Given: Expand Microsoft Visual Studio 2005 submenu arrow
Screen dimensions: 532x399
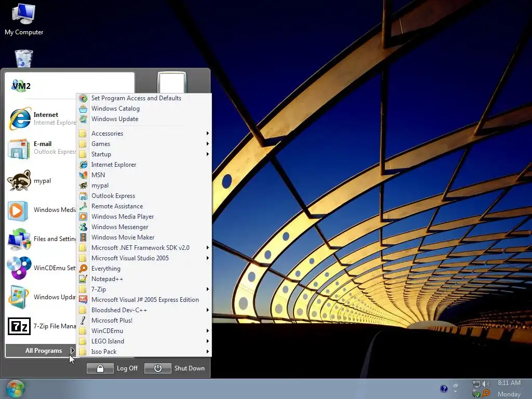Looking at the screenshot, I should [208, 258].
